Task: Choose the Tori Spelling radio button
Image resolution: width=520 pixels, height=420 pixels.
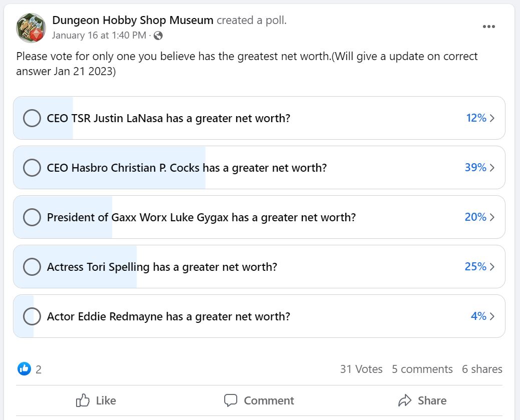Action: tap(32, 267)
